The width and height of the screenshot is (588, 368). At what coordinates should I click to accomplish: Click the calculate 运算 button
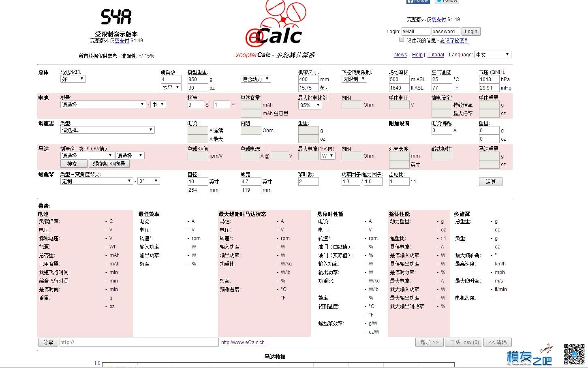point(490,182)
